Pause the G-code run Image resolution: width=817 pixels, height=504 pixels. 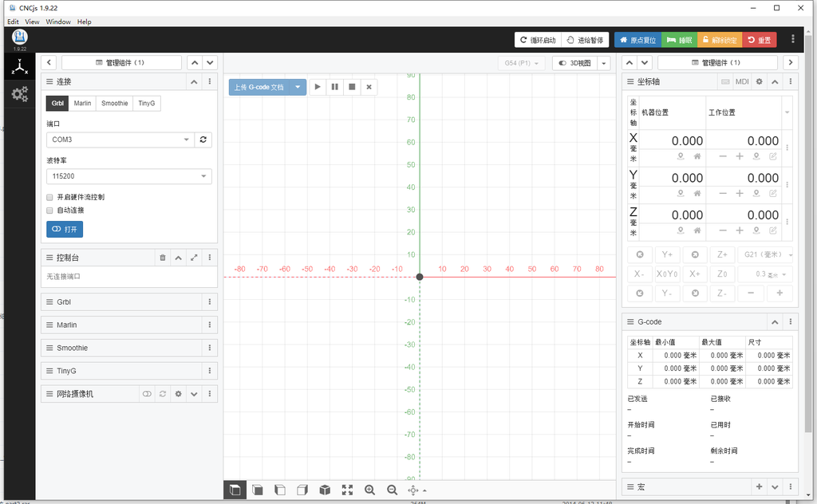pos(335,87)
